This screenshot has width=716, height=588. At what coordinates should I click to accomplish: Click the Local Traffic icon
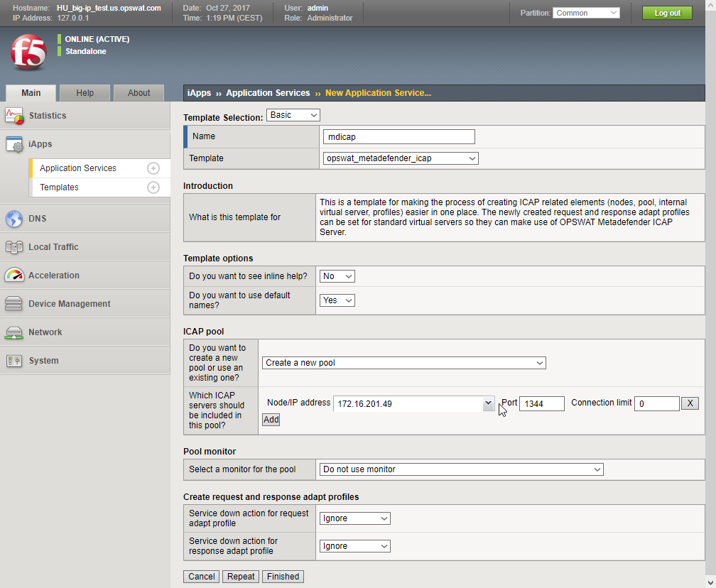[14, 247]
